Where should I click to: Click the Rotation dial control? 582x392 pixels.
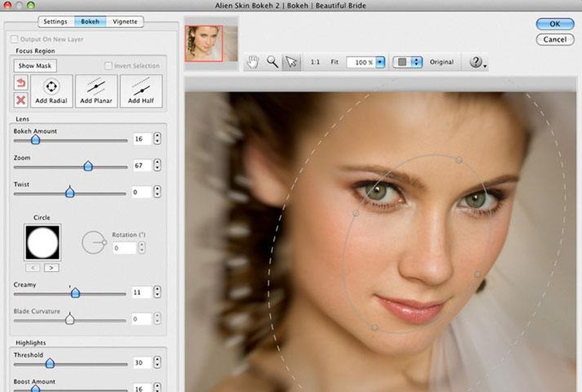click(x=94, y=243)
